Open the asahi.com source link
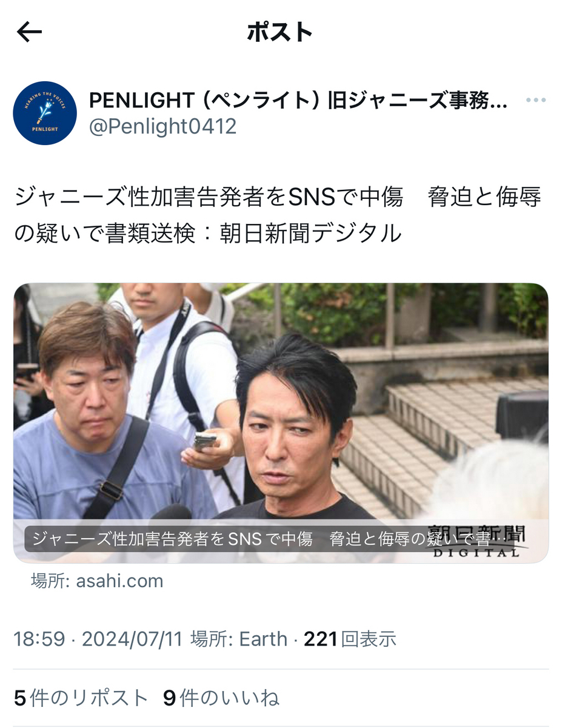 97,581
